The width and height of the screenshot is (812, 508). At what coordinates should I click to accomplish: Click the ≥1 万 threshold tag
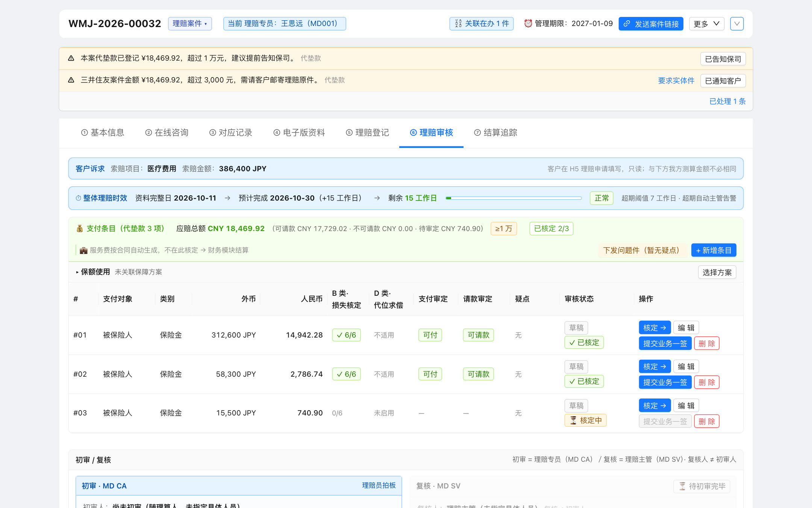point(504,229)
